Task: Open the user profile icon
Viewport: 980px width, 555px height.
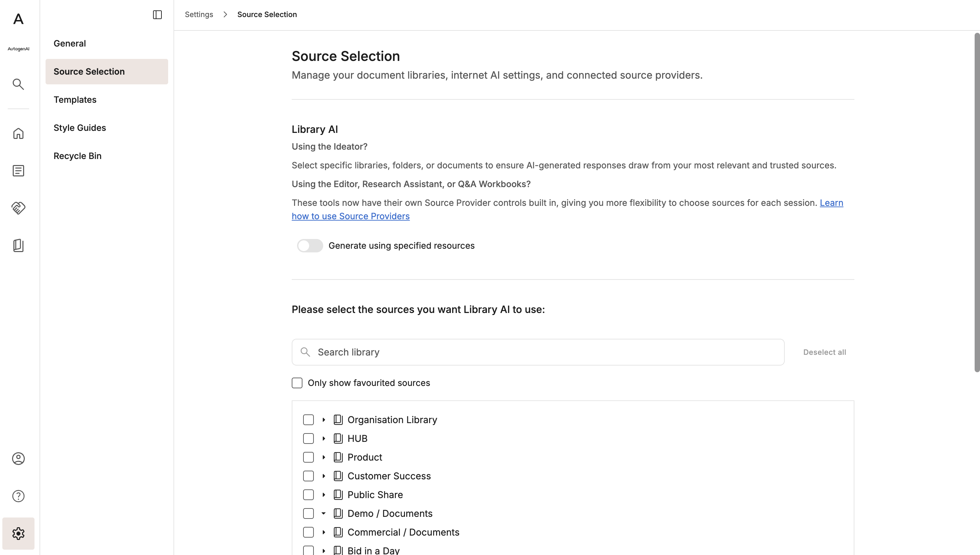Action: coord(18,459)
